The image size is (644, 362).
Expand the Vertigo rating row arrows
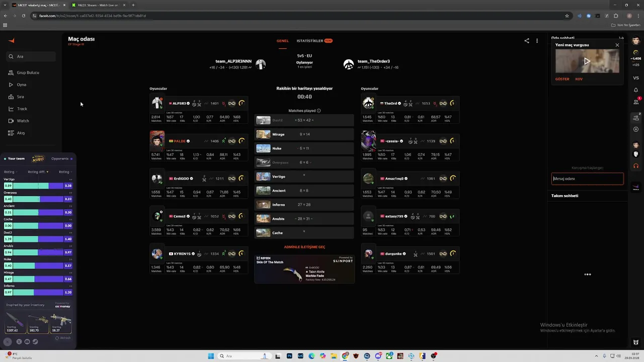coord(70,179)
